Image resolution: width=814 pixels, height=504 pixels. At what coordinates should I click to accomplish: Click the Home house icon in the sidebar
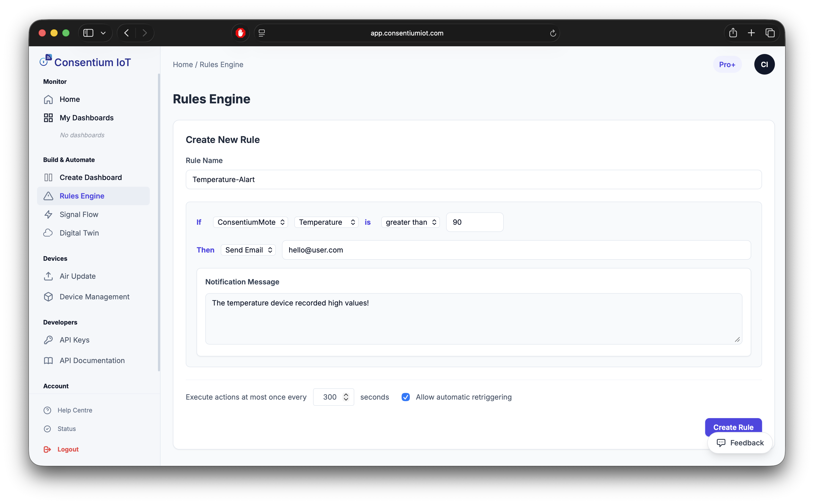point(48,99)
